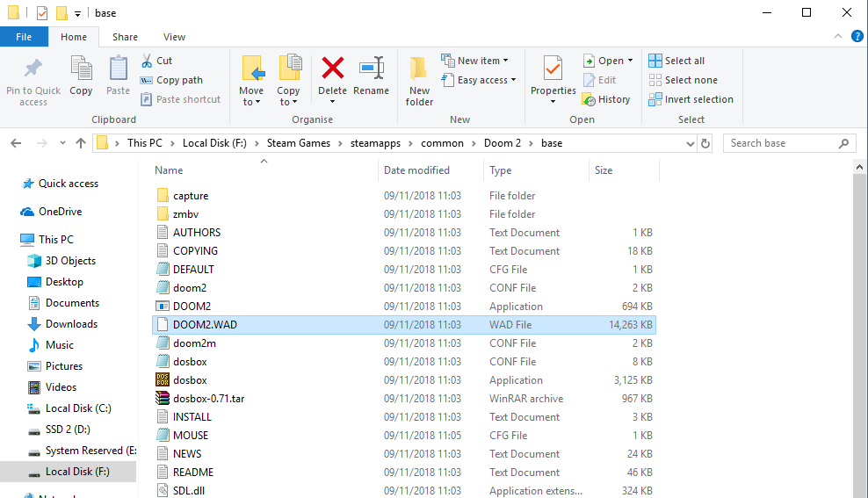Click the Search base input field
The image size is (868, 498).
pyautogui.click(x=784, y=143)
